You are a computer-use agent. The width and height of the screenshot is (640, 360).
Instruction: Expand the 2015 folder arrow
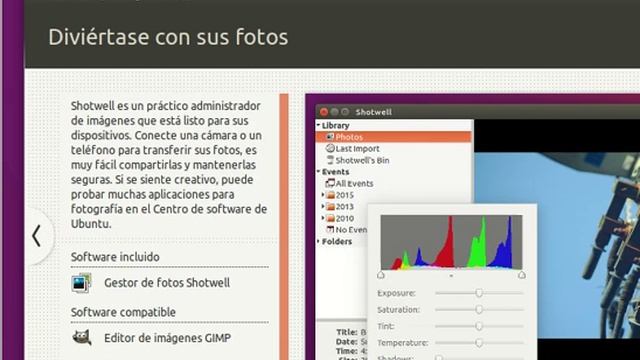(x=323, y=195)
